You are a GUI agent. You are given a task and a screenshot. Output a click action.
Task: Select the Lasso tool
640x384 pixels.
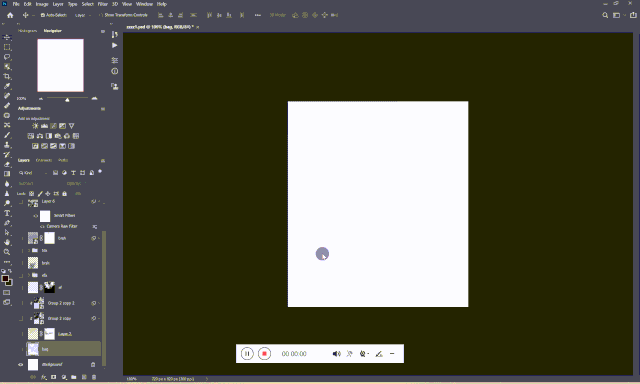point(7,57)
